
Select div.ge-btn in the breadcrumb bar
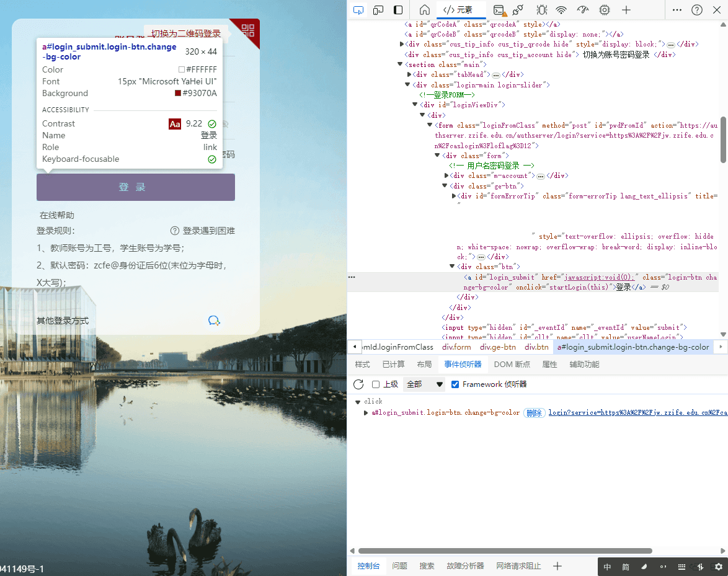[x=497, y=347]
